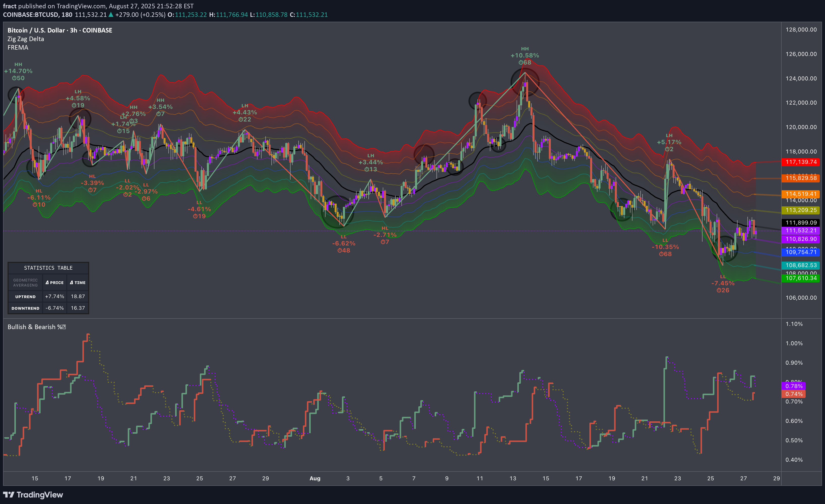Click the '16.37' downtrend time cell
The width and height of the screenshot is (825, 504).
(78, 308)
